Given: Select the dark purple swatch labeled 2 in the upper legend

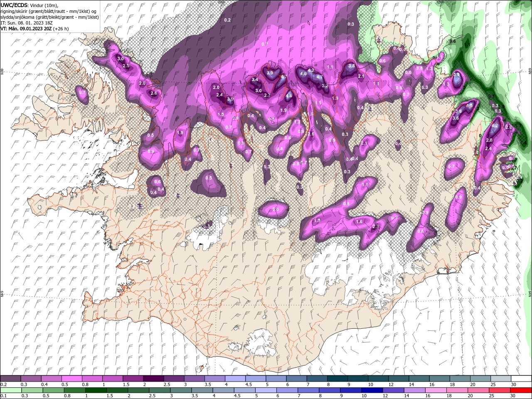Looking at the screenshot, I should [x=153, y=379].
